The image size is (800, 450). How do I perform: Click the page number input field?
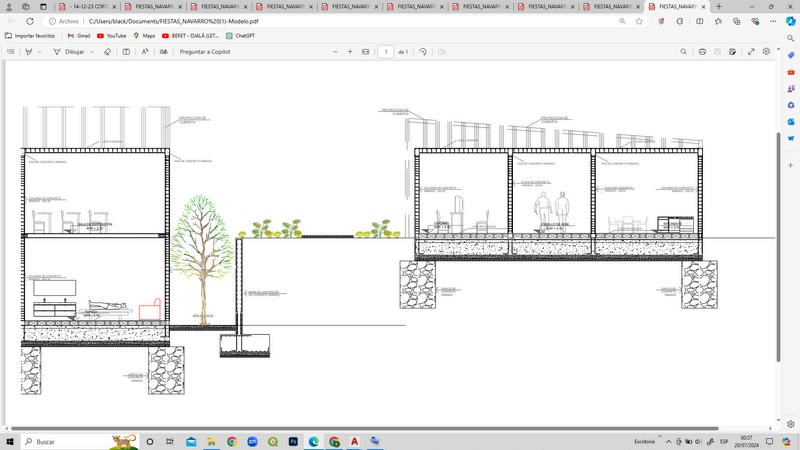tap(386, 52)
